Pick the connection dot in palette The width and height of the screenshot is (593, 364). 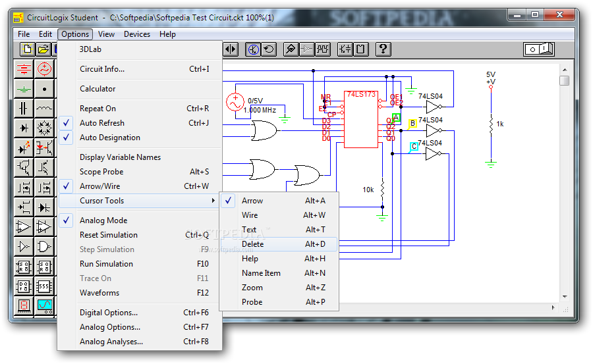coord(44,89)
